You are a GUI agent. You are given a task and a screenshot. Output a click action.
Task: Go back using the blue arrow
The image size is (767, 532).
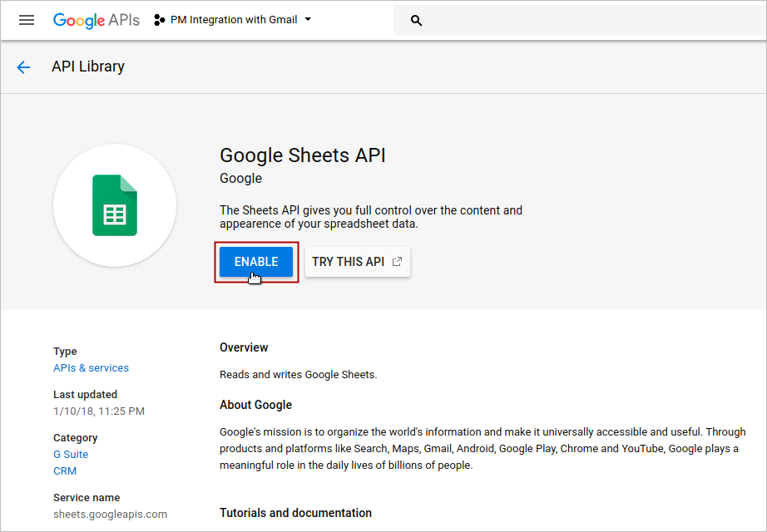(x=23, y=67)
